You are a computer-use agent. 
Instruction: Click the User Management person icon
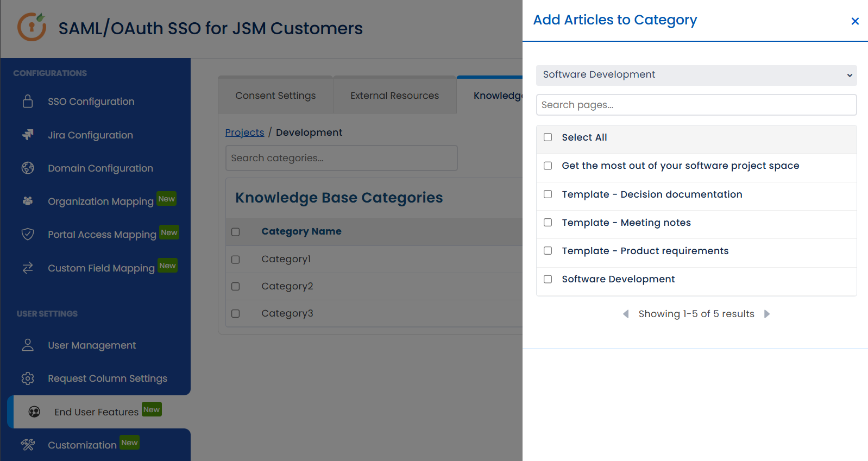(x=28, y=345)
